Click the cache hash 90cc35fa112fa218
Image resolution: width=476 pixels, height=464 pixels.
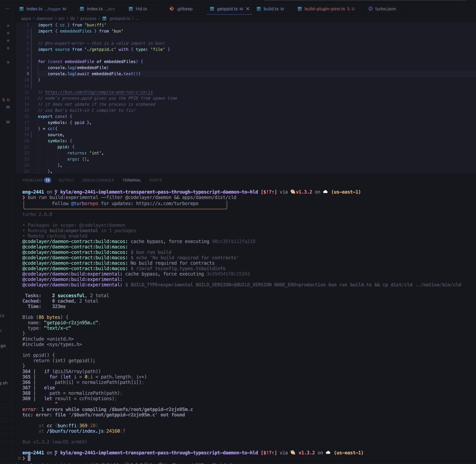pyautogui.click(x=234, y=241)
